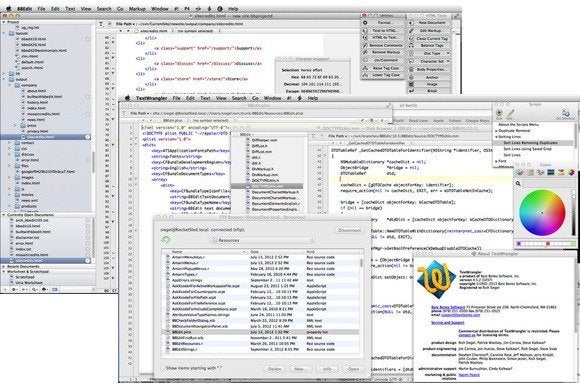Expand the Duplicate Removal scripts group
This screenshot has height=388, width=580.
tap(496, 131)
